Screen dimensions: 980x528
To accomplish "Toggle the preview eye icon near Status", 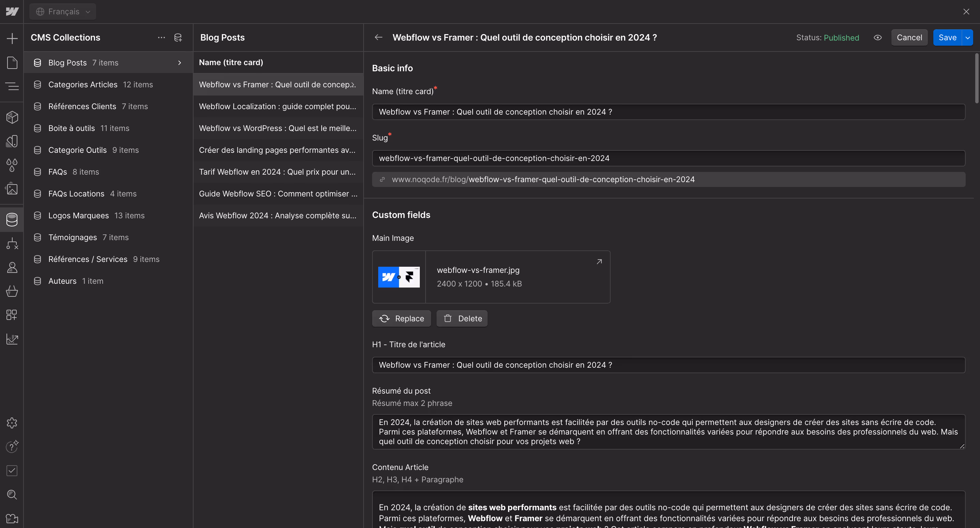I will [x=878, y=37].
